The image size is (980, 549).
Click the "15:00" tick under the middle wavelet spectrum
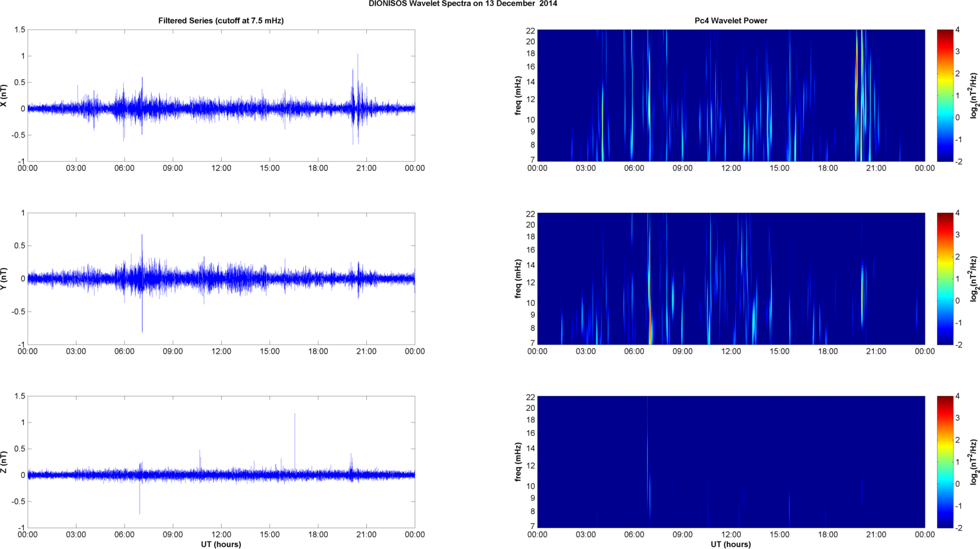(780, 352)
